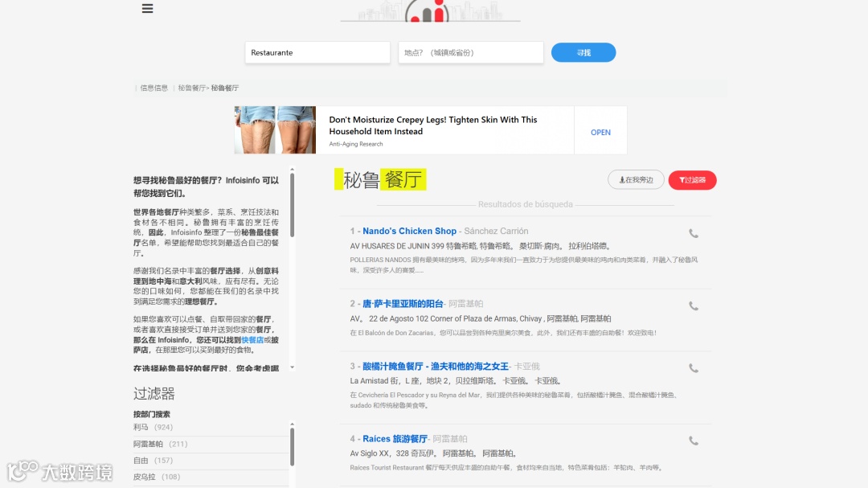Open the 秘鲁餐厅 breadcrumb link
The image size is (868, 488).
pyautogui.click(x=191, y=88)
